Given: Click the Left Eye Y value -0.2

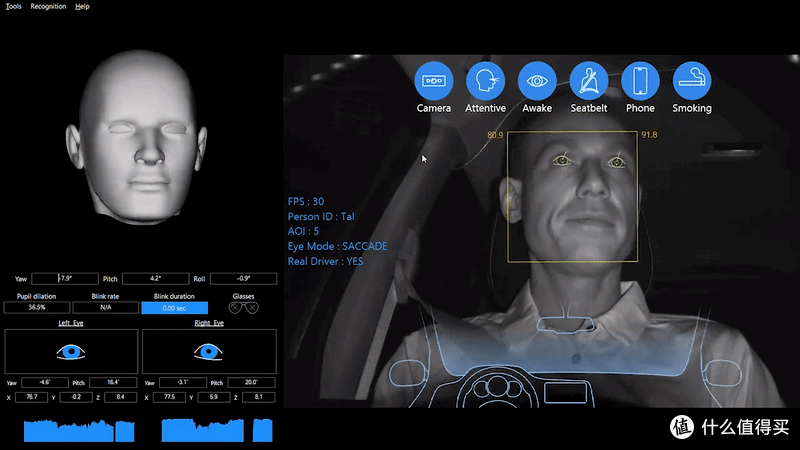Looking at the screenshot, I should [x=76, y=397].
